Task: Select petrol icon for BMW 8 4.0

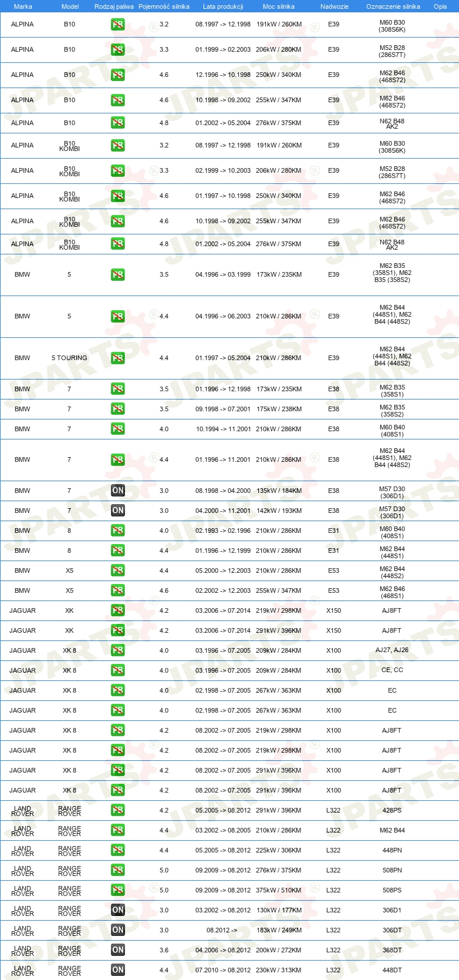Action: (x=118, y=531)
